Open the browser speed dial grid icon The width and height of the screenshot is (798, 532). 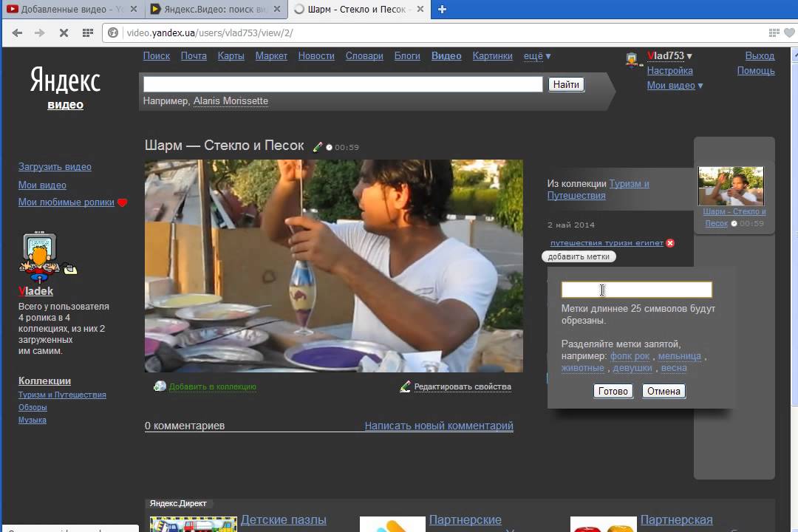coord(87,33)
